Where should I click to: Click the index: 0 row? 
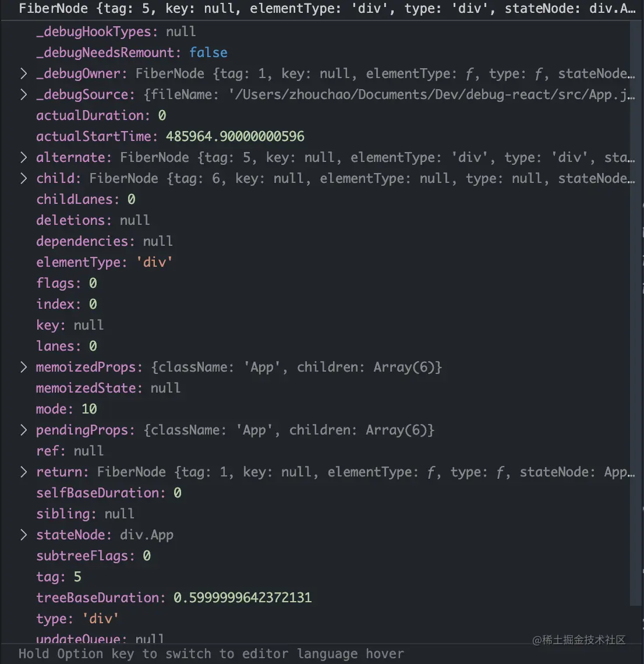click(66, 304)
